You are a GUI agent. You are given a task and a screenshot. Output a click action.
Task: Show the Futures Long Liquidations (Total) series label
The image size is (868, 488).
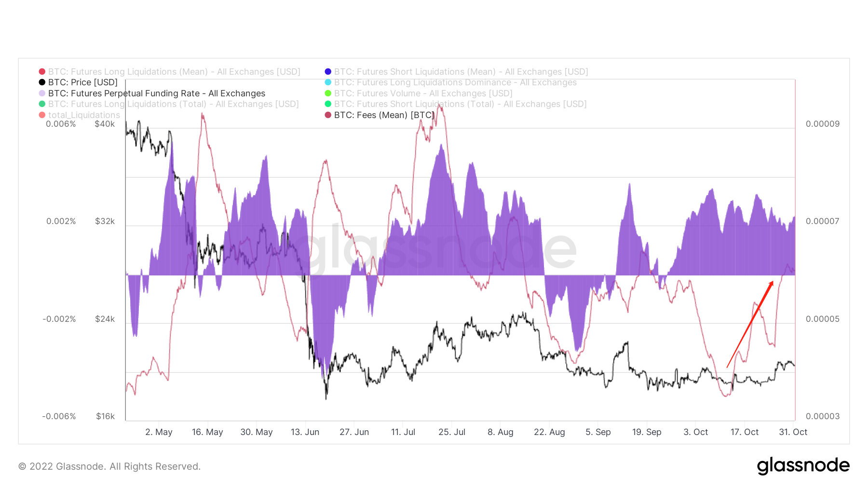173,104
